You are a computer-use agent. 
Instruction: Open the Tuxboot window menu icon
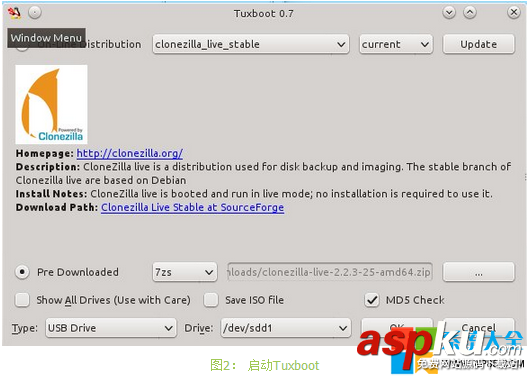(x=14, y=13)
